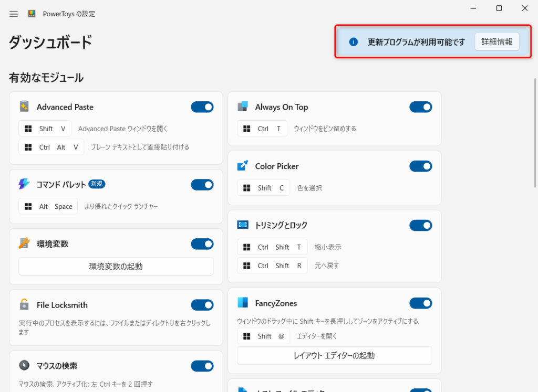
Task: Click the info icon in update banner
Action: [x=354, y=42]
